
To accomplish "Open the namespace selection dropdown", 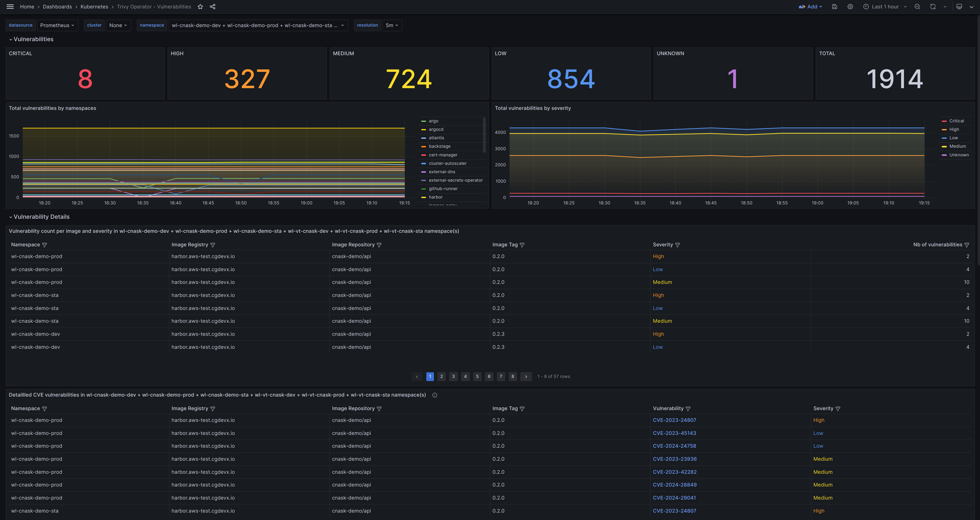I will [258, 25].
